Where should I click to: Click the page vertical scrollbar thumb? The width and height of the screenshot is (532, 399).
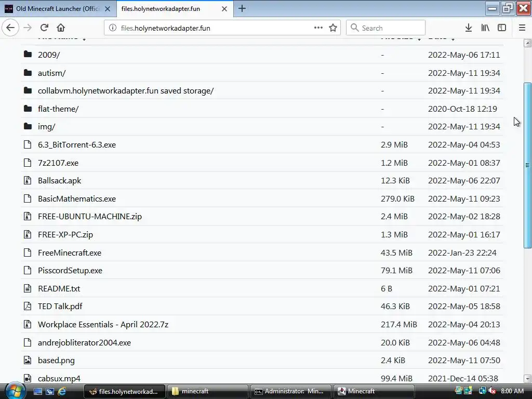click(527, 166)
